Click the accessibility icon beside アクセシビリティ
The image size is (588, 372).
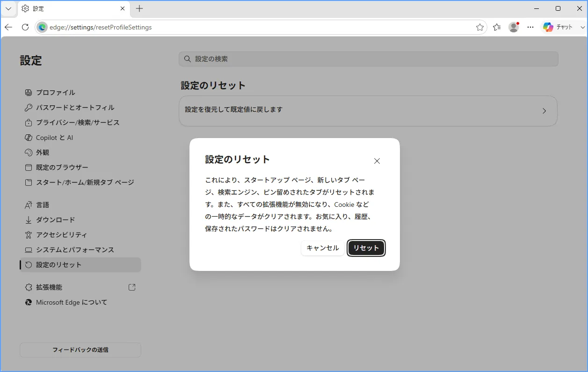[x=29, y=235]
